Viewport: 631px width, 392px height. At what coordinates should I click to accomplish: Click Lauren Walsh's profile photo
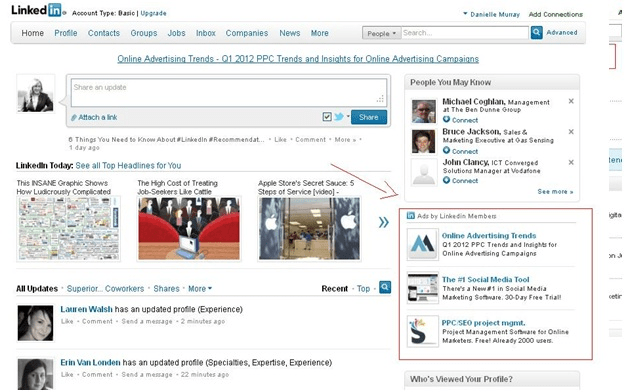click(35, 323)
